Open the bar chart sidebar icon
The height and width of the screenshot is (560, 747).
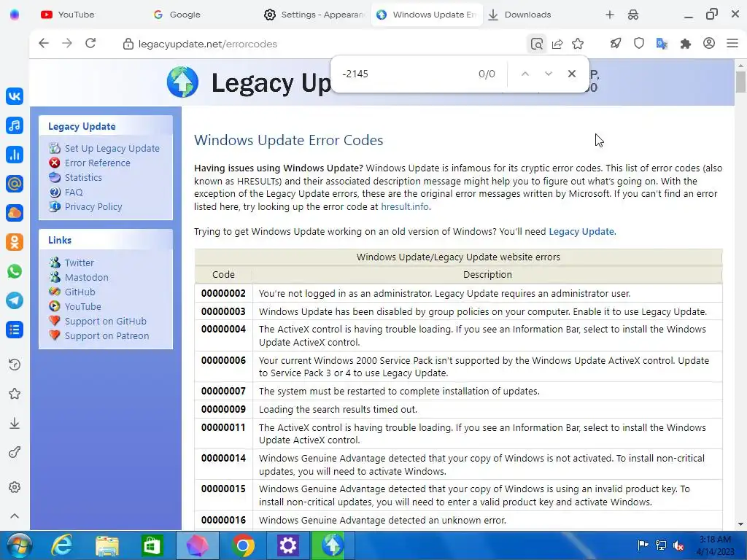click(15, 155)
